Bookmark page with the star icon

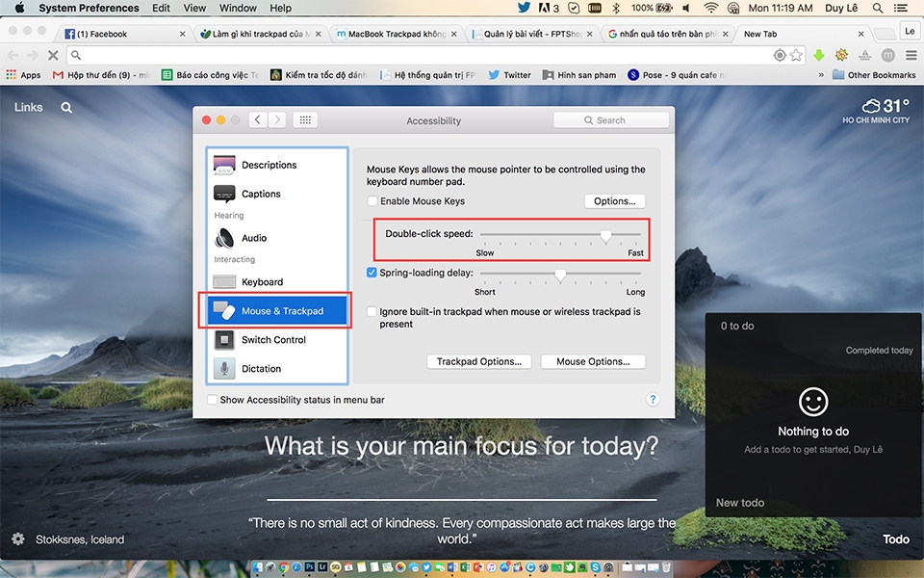click(x=796, y=55)
